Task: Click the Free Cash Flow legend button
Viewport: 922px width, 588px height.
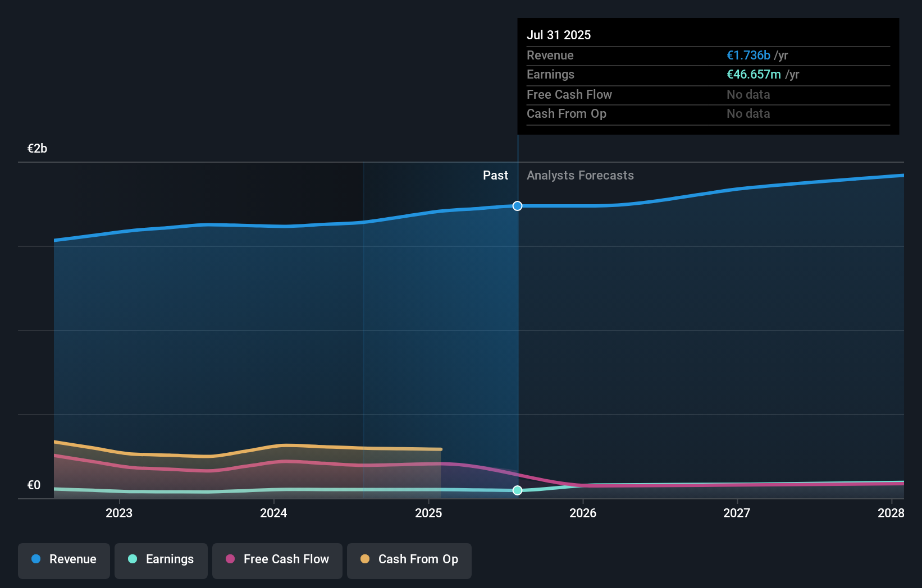Action: click(277, 559)
